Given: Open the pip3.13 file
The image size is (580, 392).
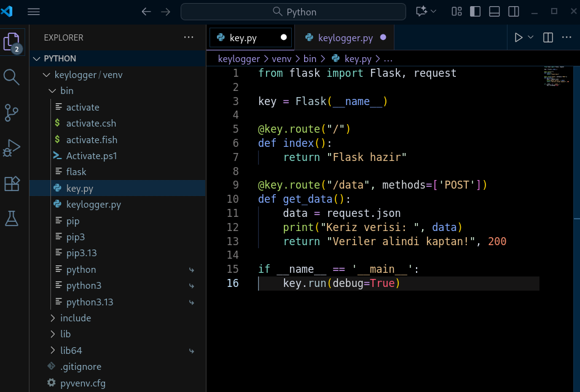Looking at the screenshot, I should (117, 253).
